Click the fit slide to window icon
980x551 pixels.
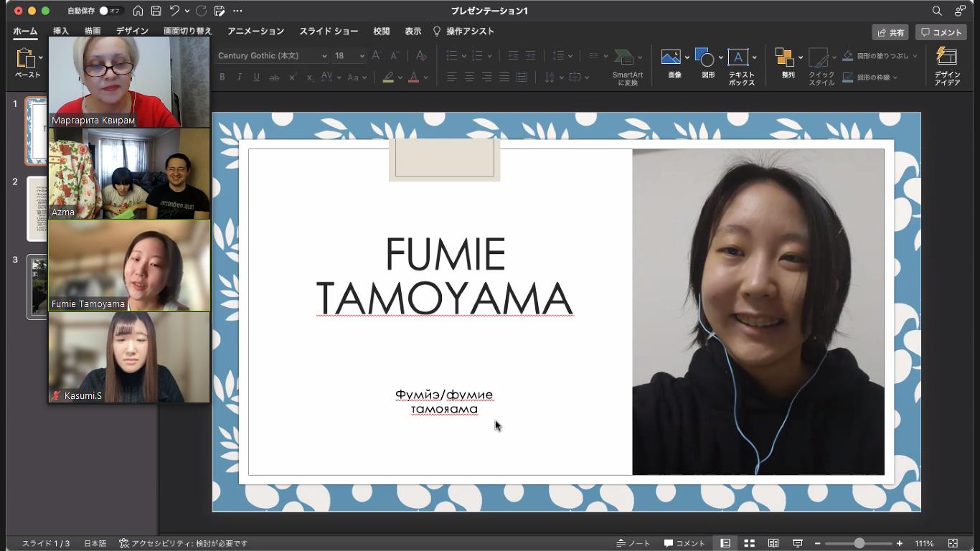click(953, 543)
